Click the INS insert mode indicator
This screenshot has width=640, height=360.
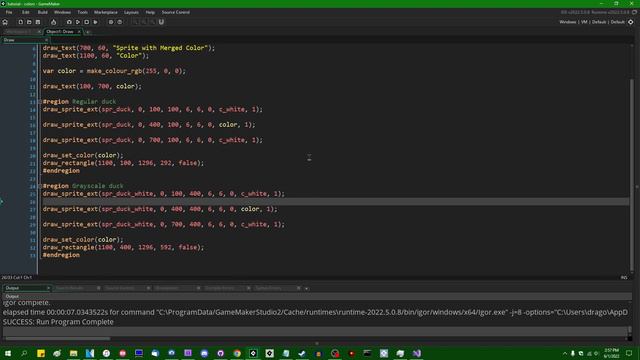point(624,278)
